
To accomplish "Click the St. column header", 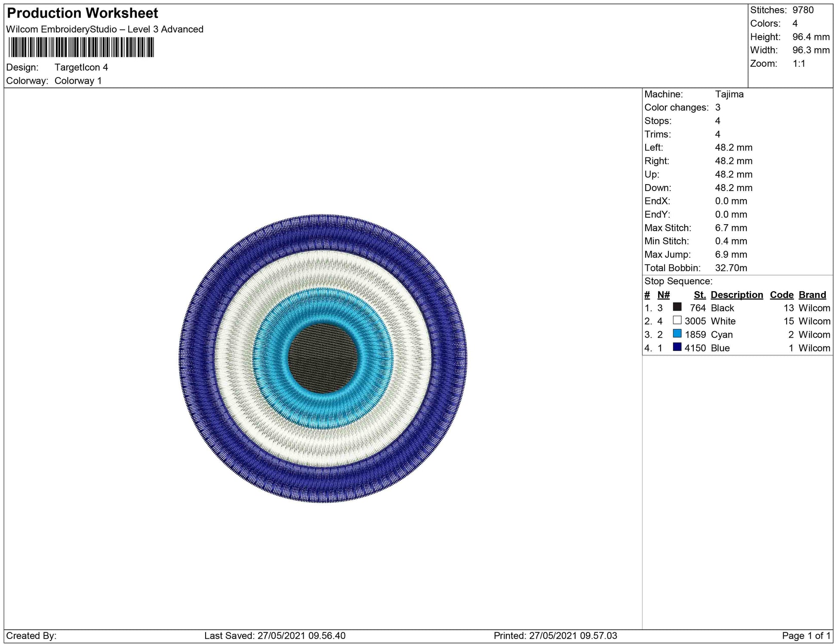I will 699,295.
